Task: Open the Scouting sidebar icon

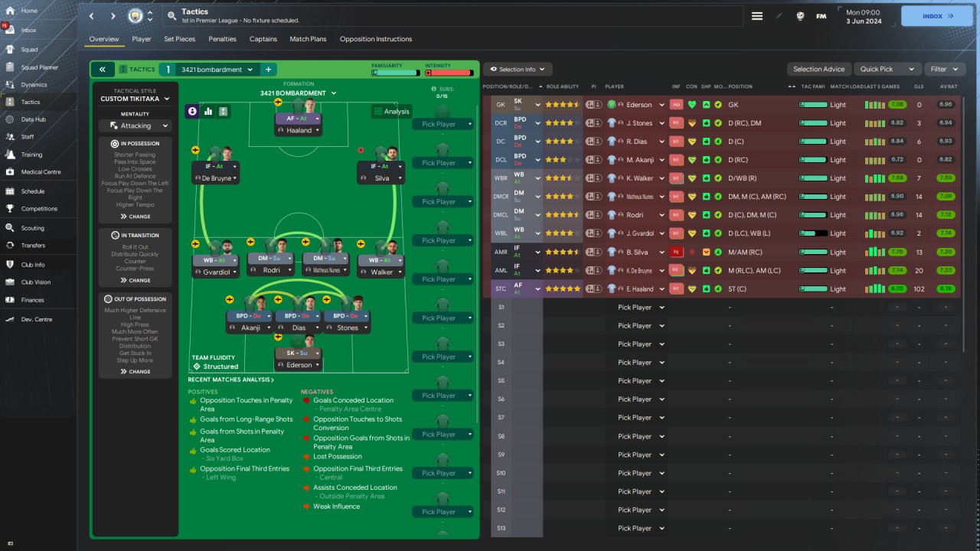Action: click(11, 228)
